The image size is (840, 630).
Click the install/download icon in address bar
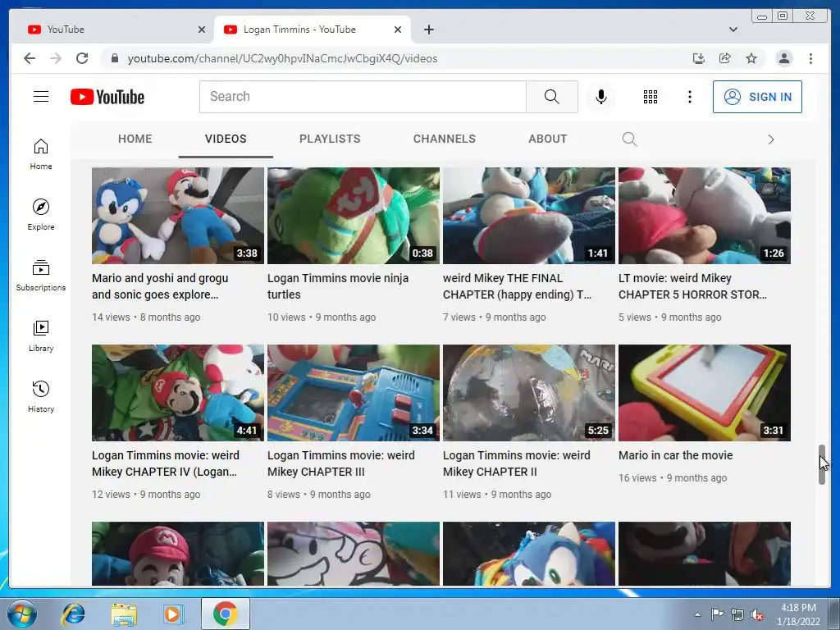click(x=699, y=58)
